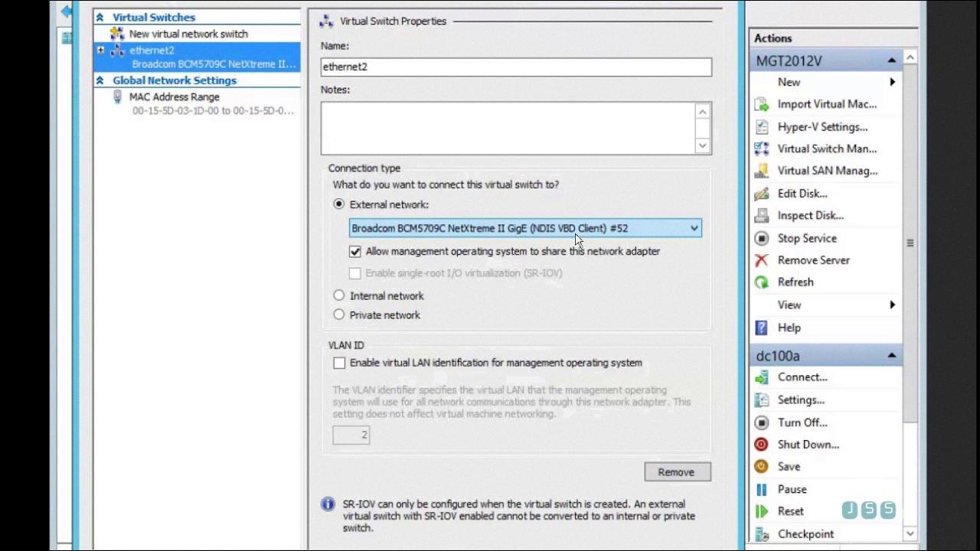Open the View submenu arrow
980x551 pixels.
click(893, 305)
